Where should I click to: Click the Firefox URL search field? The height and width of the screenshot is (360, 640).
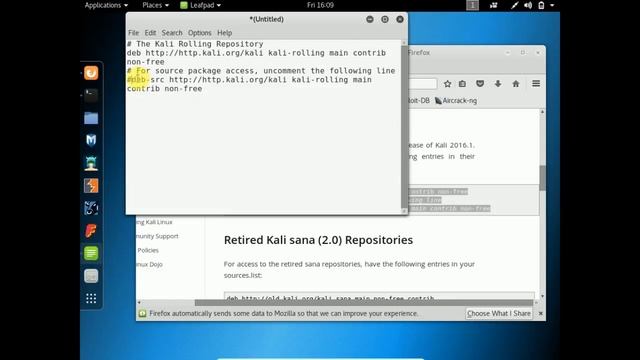422,84
